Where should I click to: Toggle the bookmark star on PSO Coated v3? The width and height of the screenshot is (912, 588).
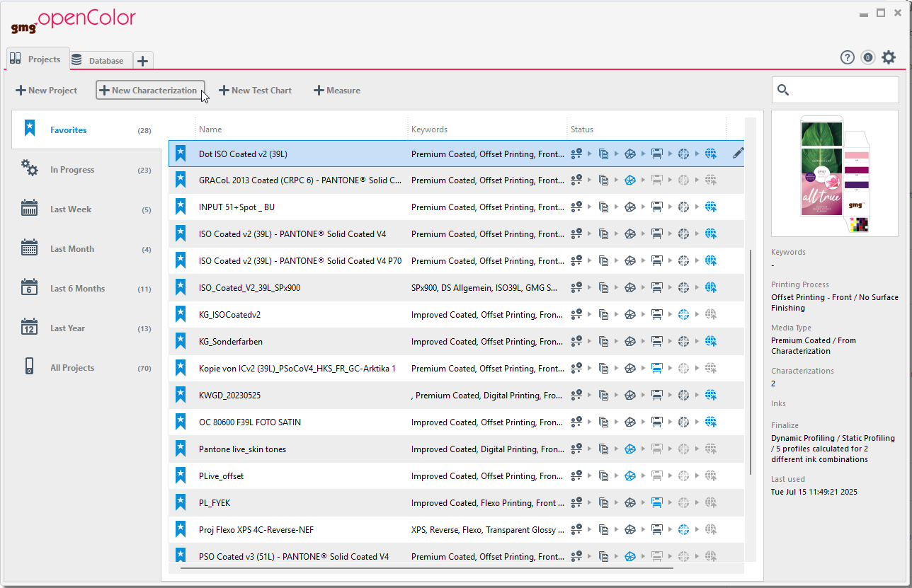180,556
